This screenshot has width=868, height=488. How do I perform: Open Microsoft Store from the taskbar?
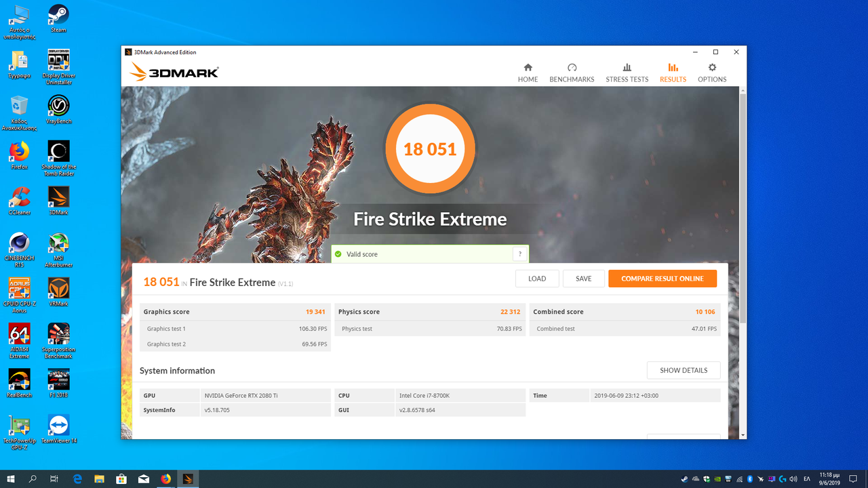point(121,479)
